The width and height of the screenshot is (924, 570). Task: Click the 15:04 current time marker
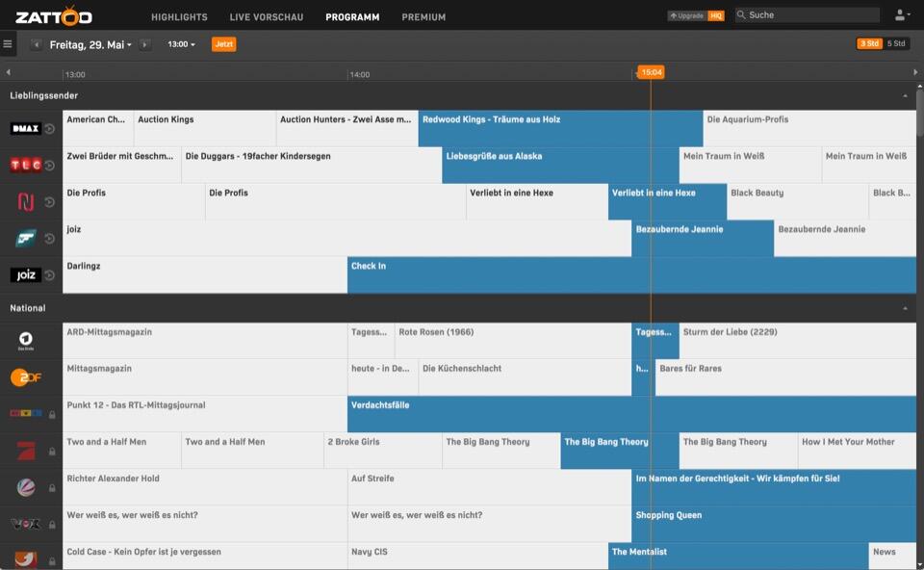pyautogui.click(x=652, y=72)
